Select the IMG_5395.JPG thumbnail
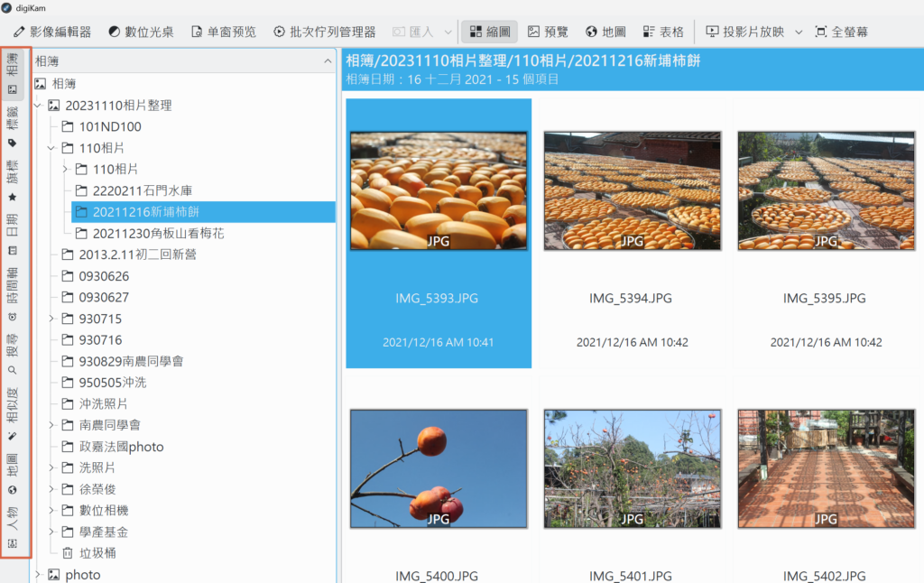This screenshot has width=924, height=583. pos(827,191)
